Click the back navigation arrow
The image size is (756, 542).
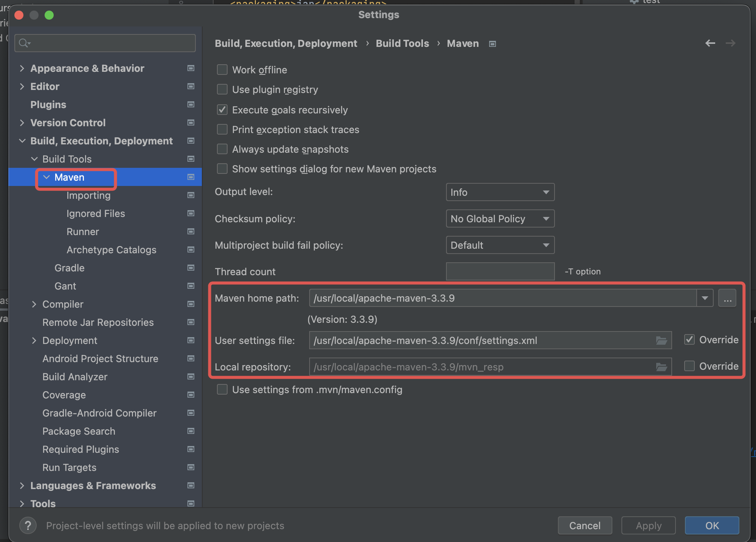(710, 43)
